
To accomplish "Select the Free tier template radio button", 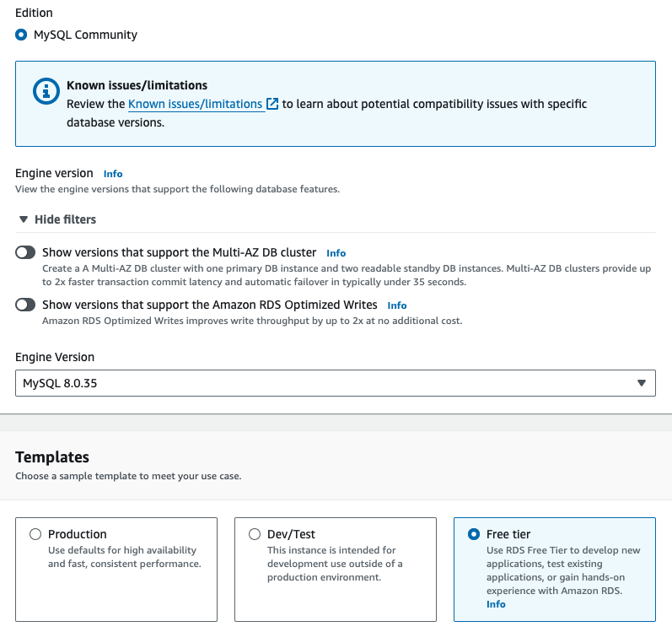I will (474, 534).
